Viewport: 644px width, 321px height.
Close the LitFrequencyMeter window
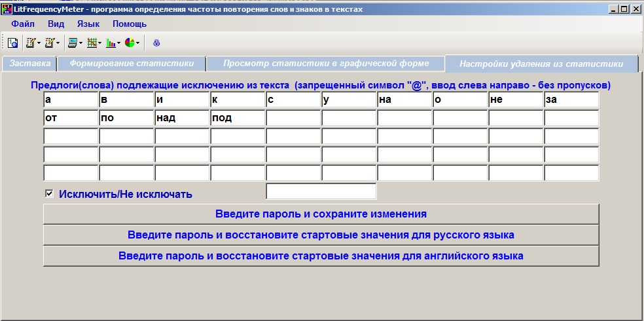click(635, 9)
